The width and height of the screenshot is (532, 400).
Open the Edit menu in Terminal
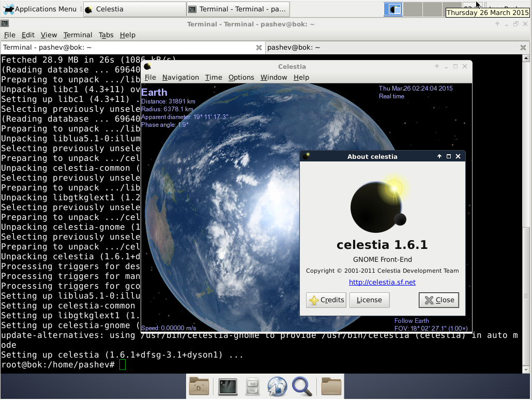pos(28,35)
